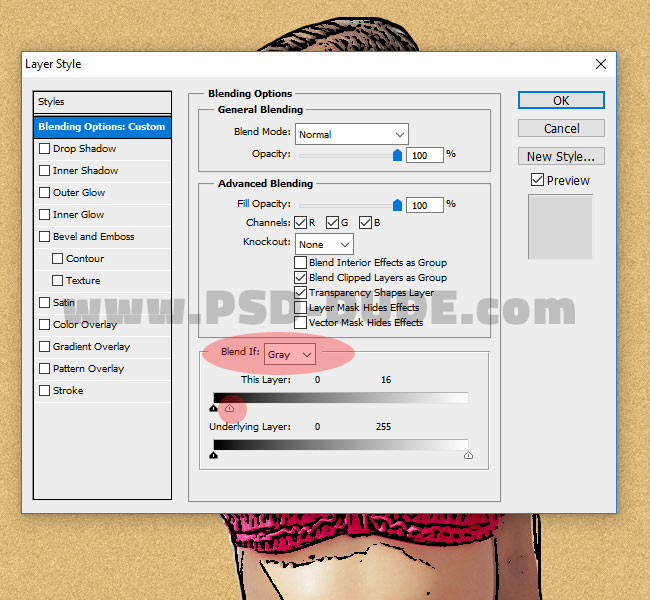Click the Fill Opacity percentage field
The height and width of the screenshot is (600, 650).
click(425, 205)
